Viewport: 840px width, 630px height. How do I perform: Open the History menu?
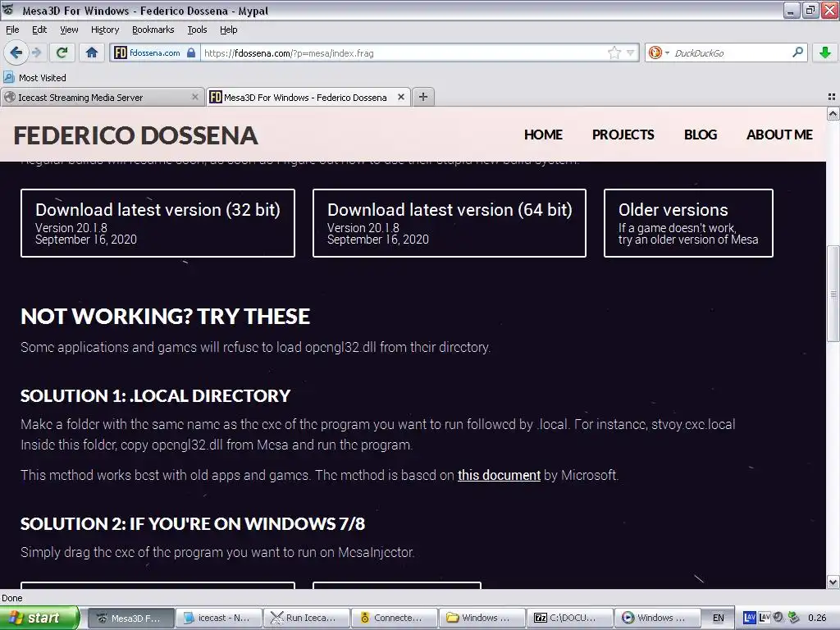tap(104, 30)
